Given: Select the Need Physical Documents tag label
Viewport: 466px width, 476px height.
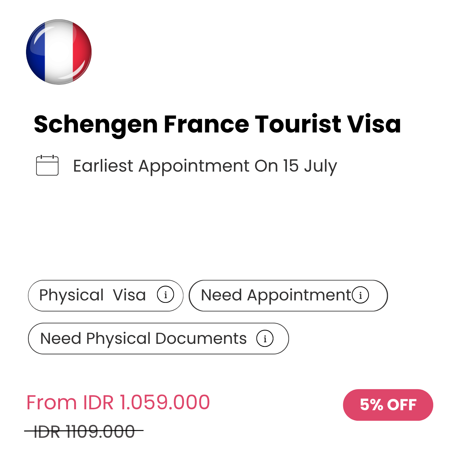Looking at the screenshot, I should [x=143, y=339].
